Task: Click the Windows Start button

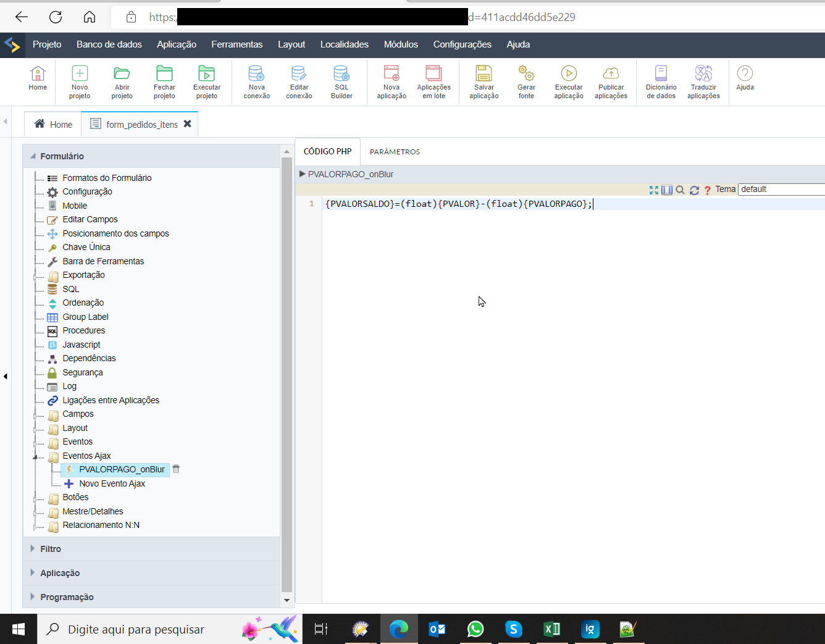Action: (19, 629)
